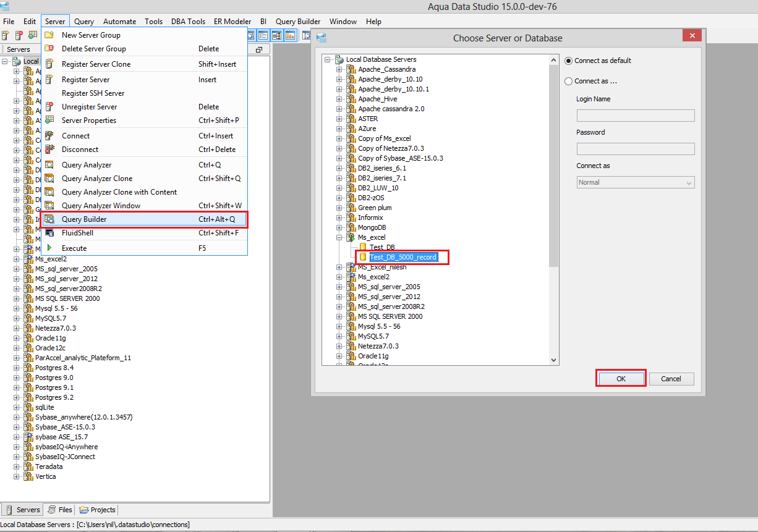Expand Apache_Cassandra node in dialog tree
The width and height of the screenshot is (758, 532).
[339, 69]
